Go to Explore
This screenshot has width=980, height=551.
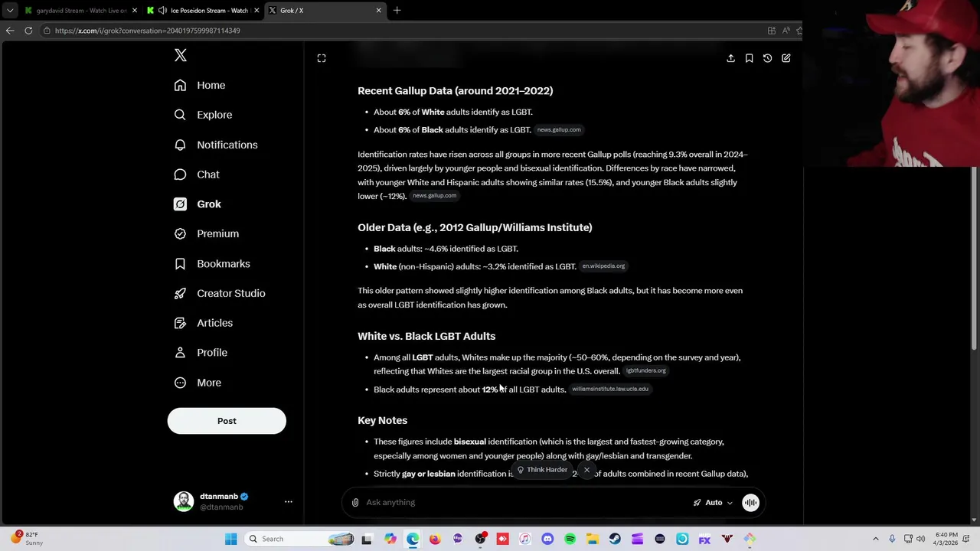(203, 115)
